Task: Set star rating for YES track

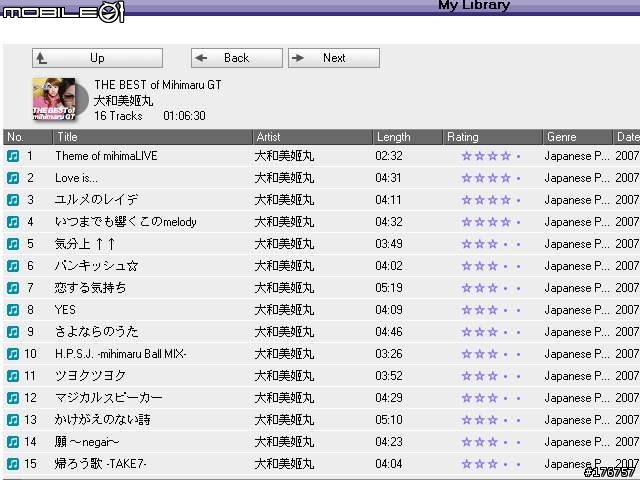Action: pyautogui.click(x=491, y=310)
